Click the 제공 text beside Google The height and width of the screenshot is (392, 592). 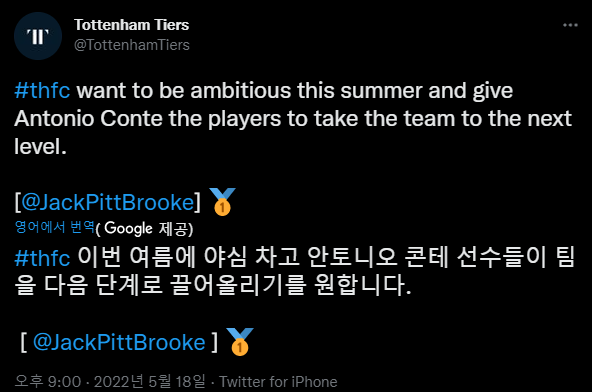point(173,228)
